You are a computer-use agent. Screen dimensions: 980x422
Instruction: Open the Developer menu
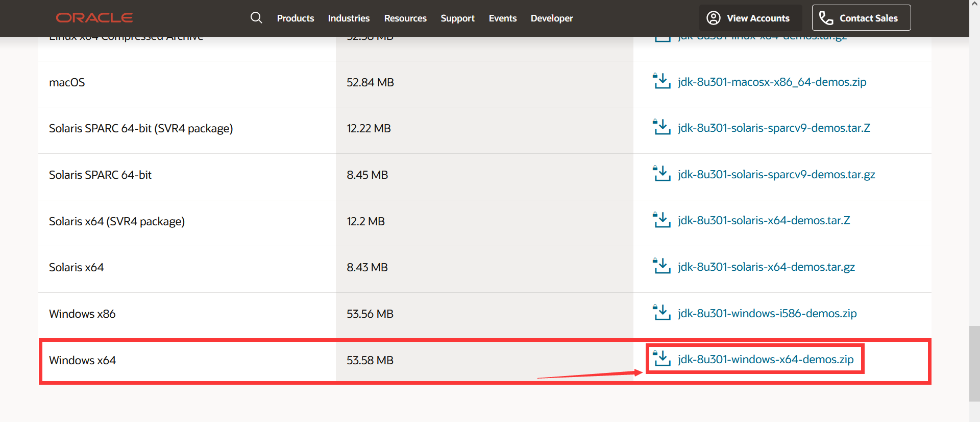coord(552,18)
